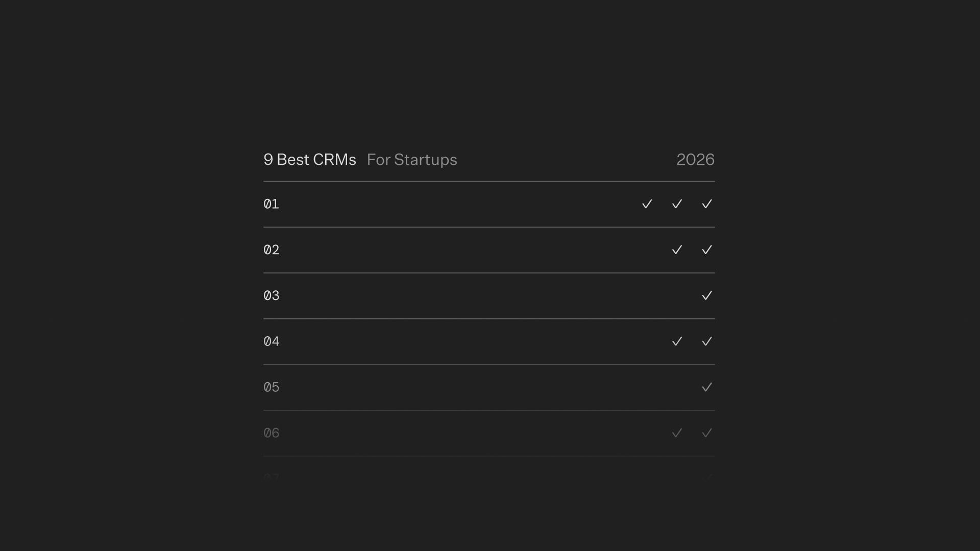The height and width of the screenshot is (551, 980).
Task: Click the "For Startups" subtitle
Action: pyautogui.click(x=412, y=160)
